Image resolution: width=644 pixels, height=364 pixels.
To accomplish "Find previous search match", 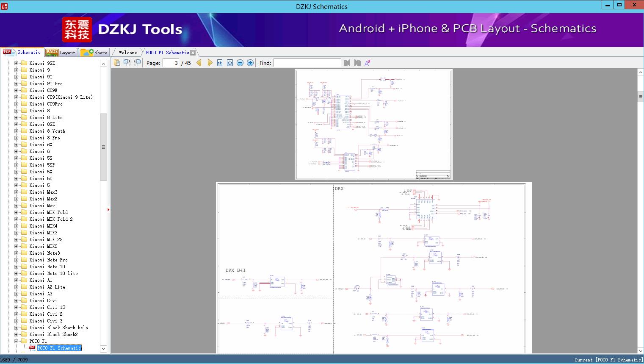I will [347, 63].
